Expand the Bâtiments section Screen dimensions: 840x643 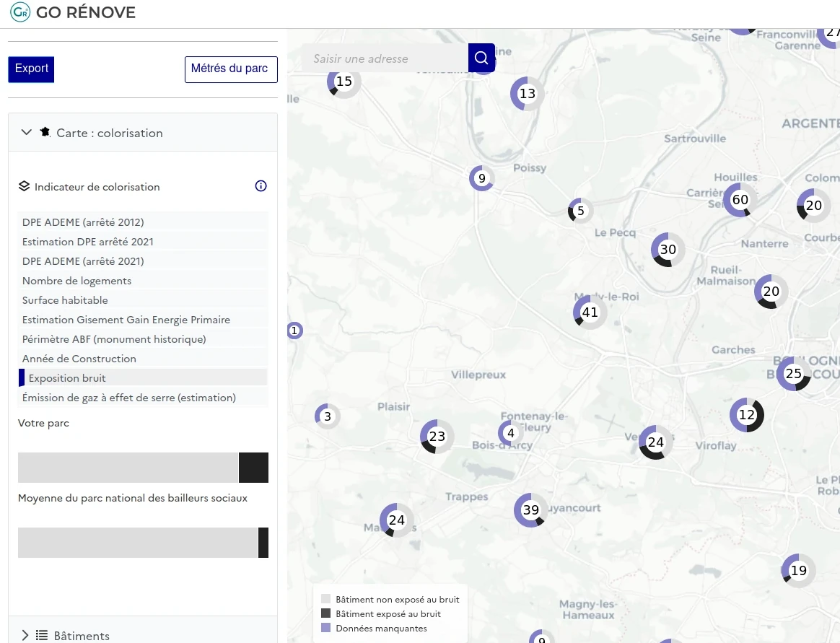coord(27,635)
